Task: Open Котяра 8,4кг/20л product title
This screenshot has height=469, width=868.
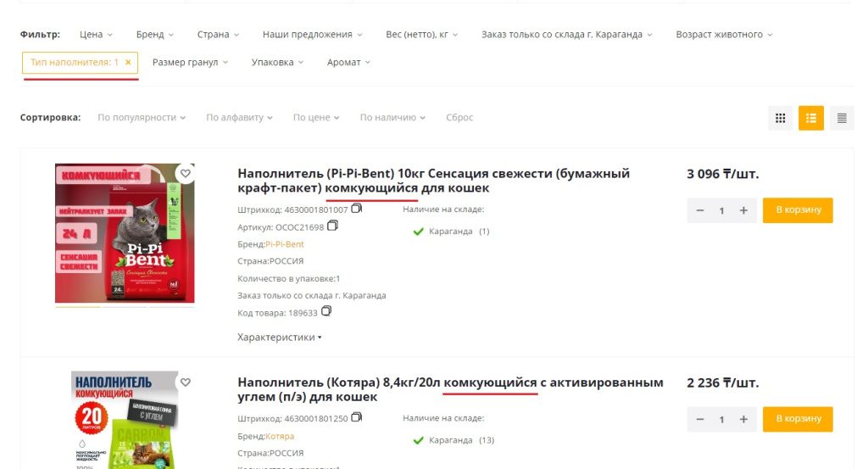Action: tap(450, 389)
